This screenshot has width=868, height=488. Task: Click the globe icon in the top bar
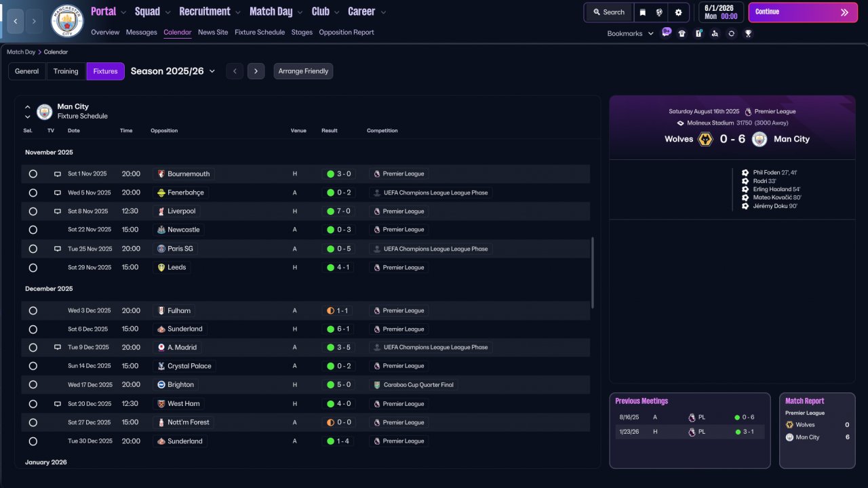click(x=659, y=12)
